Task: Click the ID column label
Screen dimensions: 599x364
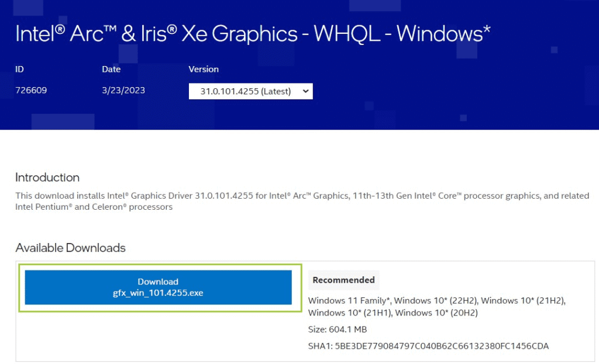Action: 19,69
